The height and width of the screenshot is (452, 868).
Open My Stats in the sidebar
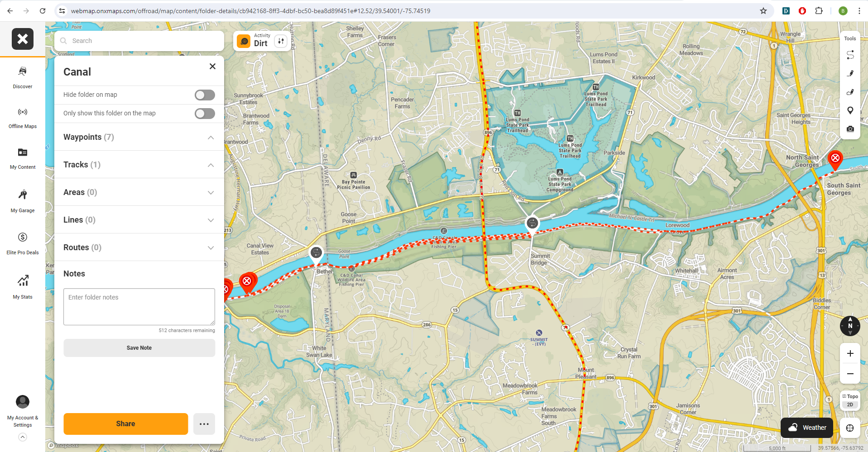[x=23, y=287]
